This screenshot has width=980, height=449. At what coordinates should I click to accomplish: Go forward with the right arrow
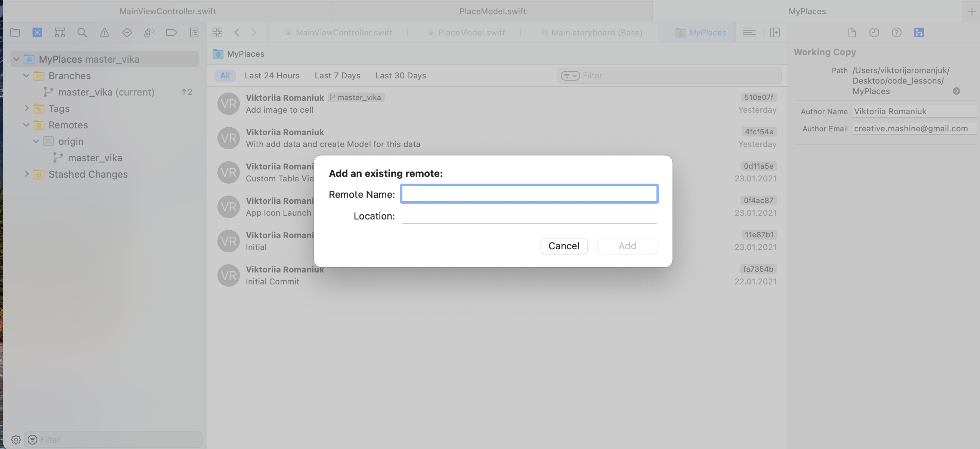tap(254, 32)
